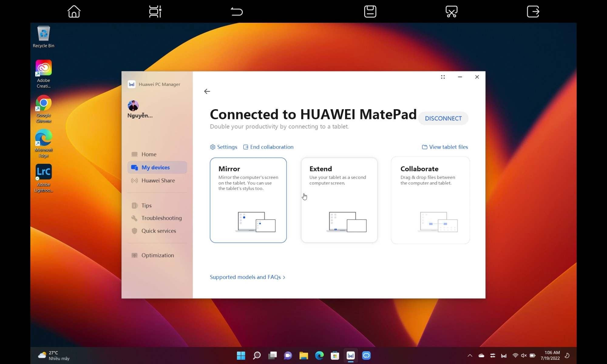Image resolution: width=607 pixels, height=364 pixels.
Task: Select My devices in the sidebar
Action: point(157,167)
